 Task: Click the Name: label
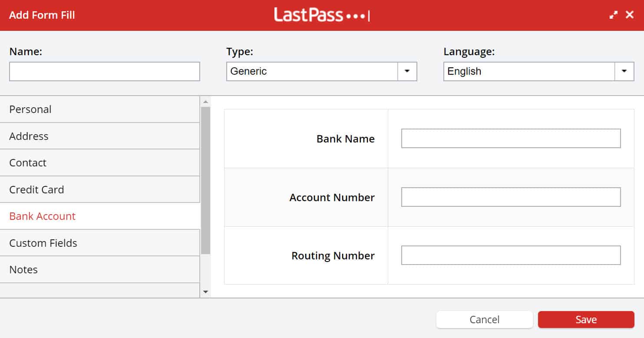[x=26, y=52]
